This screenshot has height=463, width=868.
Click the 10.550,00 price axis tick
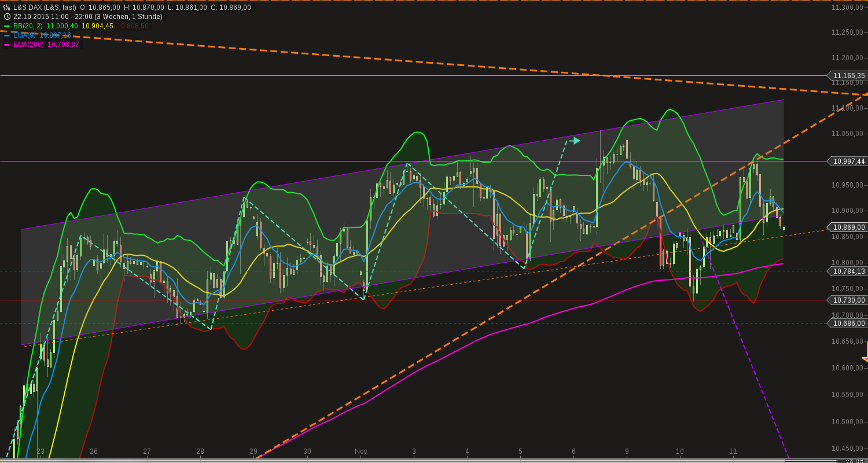click(x=848, y=395)
